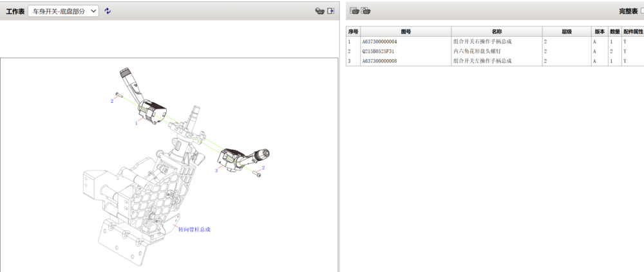Viewport: 644px width, 272px height.
Task: Click the 数量 column header
Action: [615, 32]
